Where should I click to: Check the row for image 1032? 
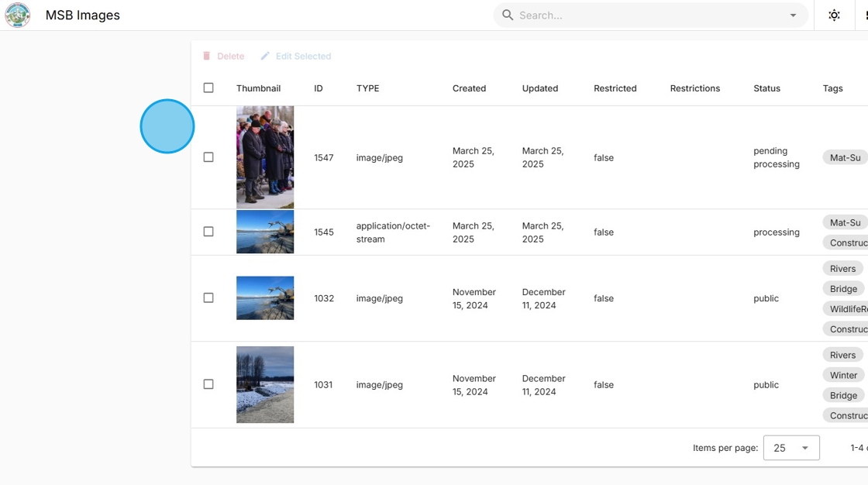[x=208, y=298]
